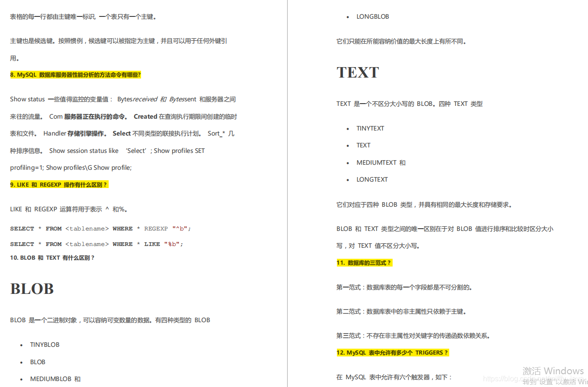The height and width of the screenshot is (387, 588).
Task: Click the line starting 'Show status 一些值得监控的变量值'
Action: 123,99
